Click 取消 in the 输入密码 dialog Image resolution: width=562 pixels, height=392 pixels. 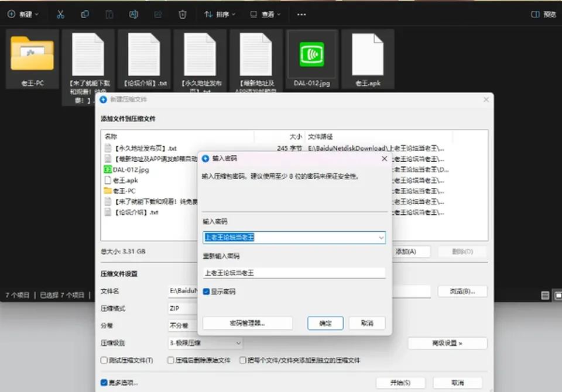367,323
